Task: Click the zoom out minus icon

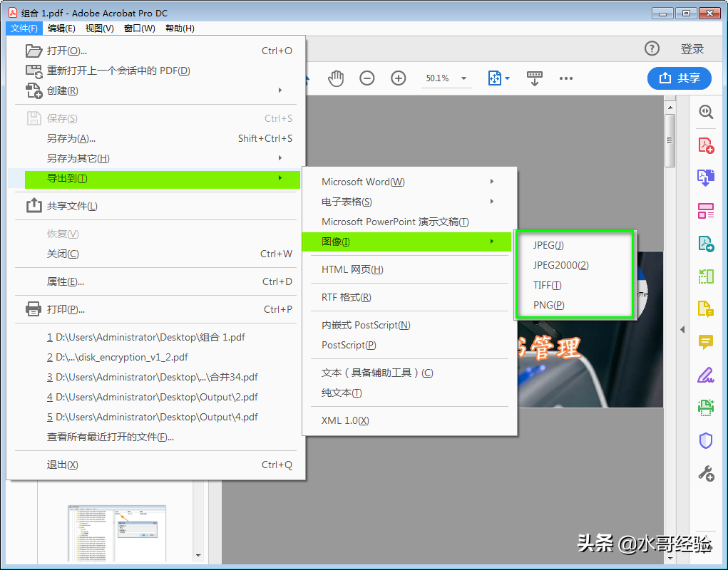Action: coord(366,78)
